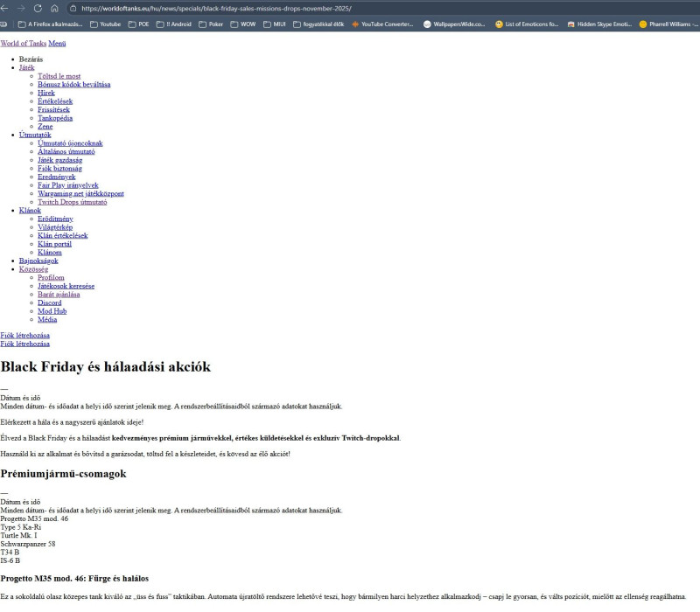Open the '!! Android' bookmark folder
Viewport: 700px width, 612px height.
point(174,24)
